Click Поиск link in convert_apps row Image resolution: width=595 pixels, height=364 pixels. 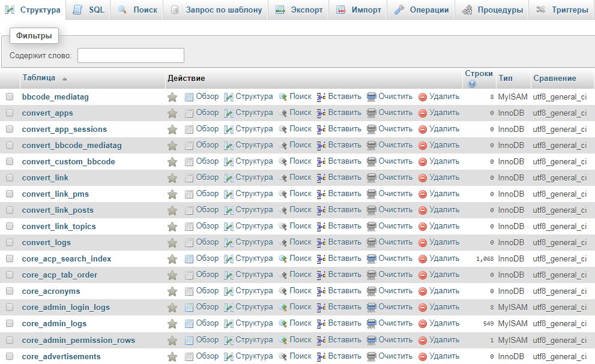(x=300, y=113)
